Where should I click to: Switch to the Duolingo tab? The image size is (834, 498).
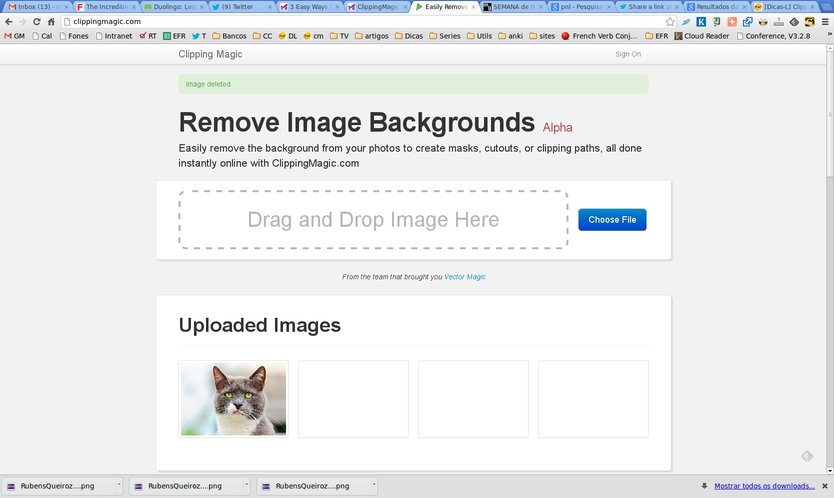173,7
